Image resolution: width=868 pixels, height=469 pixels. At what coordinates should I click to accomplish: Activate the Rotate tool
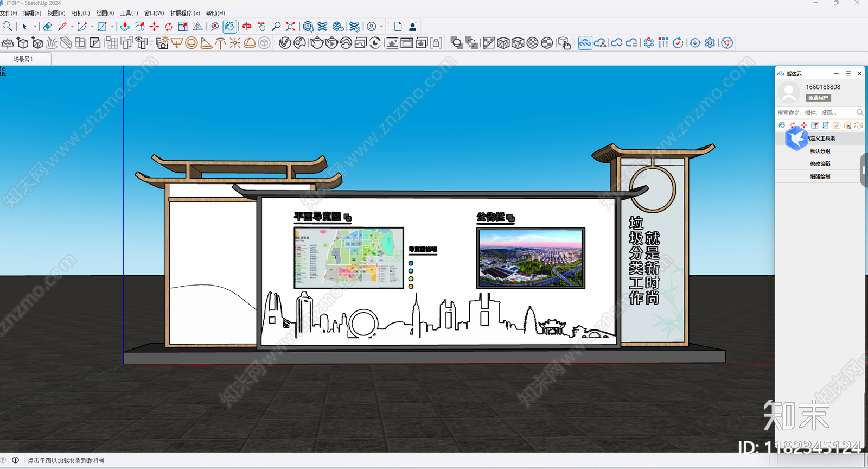(x=169, y=26)
